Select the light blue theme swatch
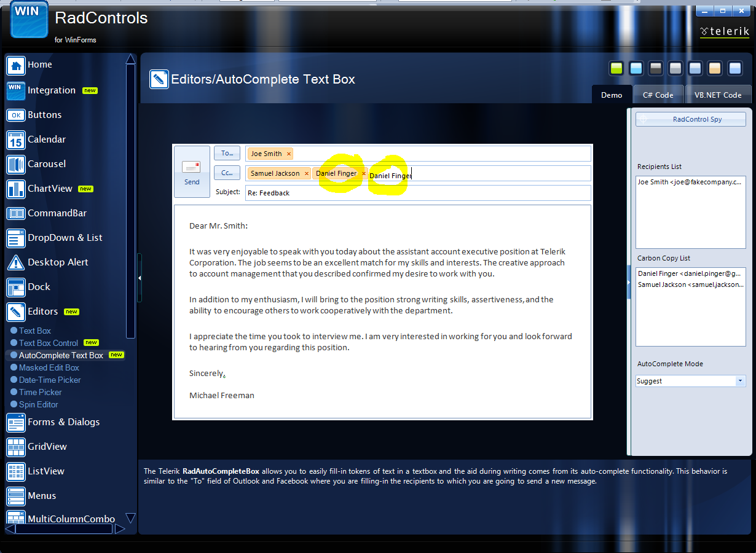Viewport: 756px width, 553px height. [636, 68]
